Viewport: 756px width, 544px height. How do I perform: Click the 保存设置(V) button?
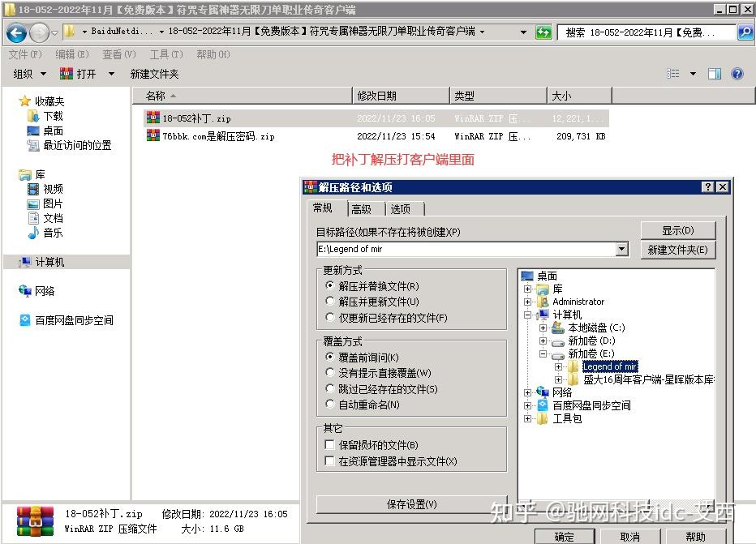tap(412, 504)
